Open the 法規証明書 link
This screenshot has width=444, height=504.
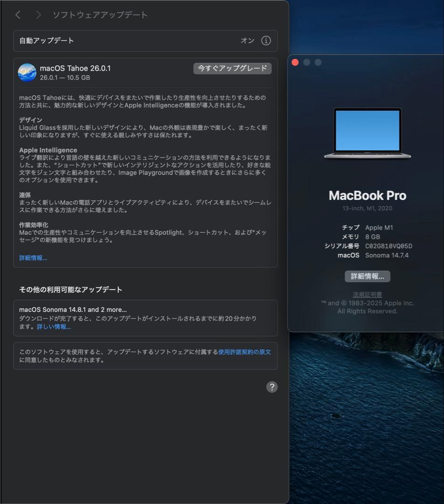pos(367,294)
